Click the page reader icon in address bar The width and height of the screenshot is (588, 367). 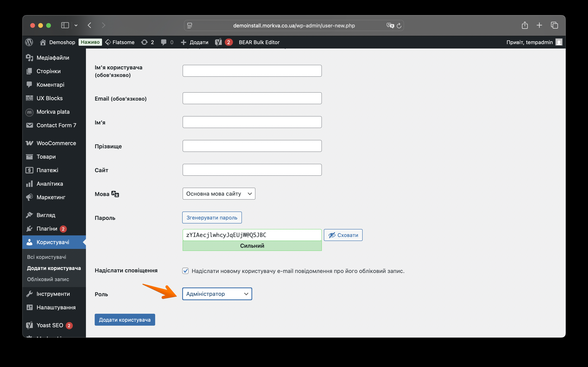[x=190, y=25]
